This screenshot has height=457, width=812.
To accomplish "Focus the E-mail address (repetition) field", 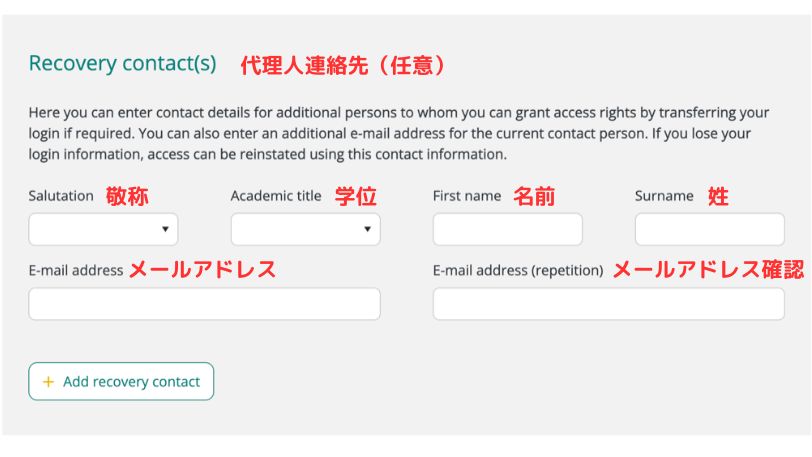I will pos(608,304).
